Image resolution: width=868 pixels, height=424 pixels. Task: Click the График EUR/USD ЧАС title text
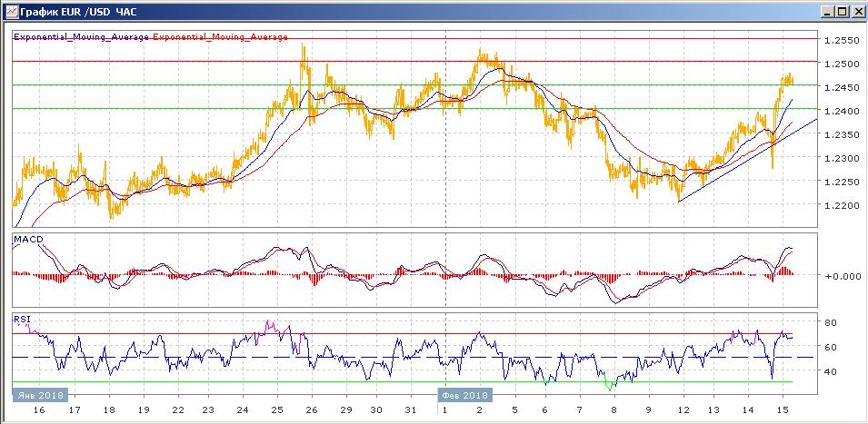pos(69,12)
